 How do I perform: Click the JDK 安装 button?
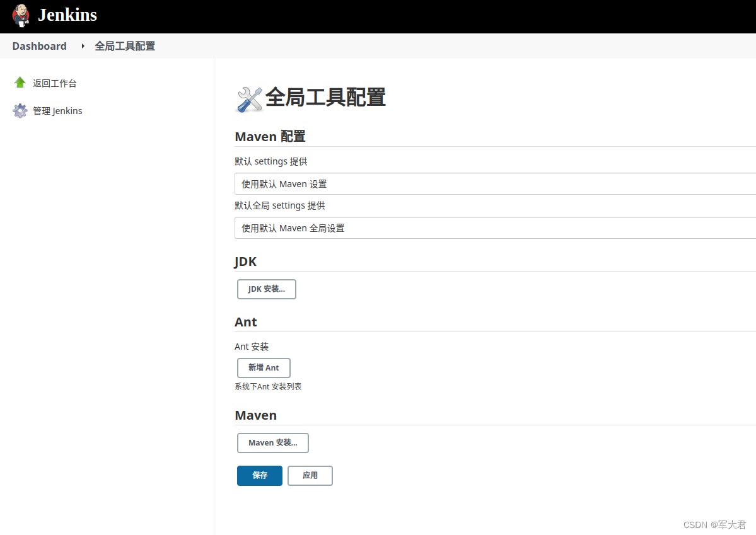[x=266, y=289]
